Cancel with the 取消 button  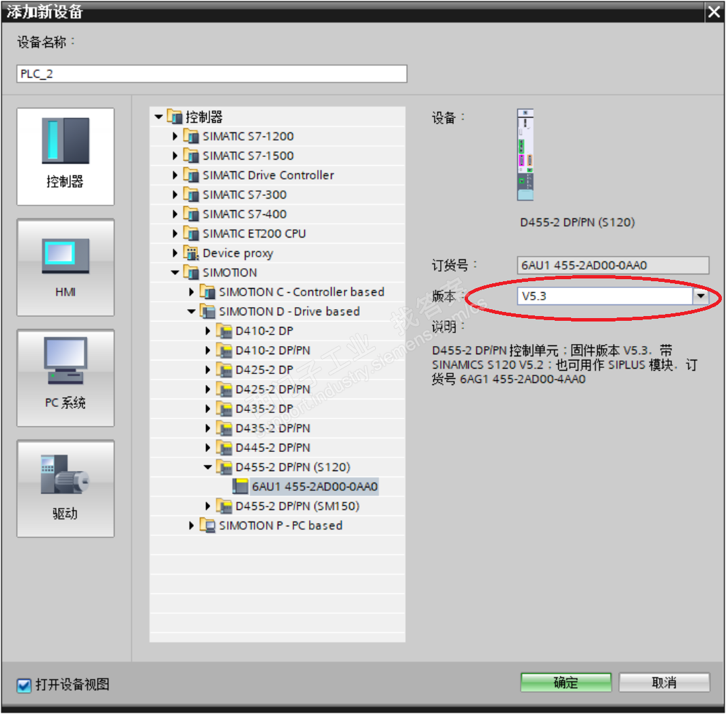(x=665, y=683)
